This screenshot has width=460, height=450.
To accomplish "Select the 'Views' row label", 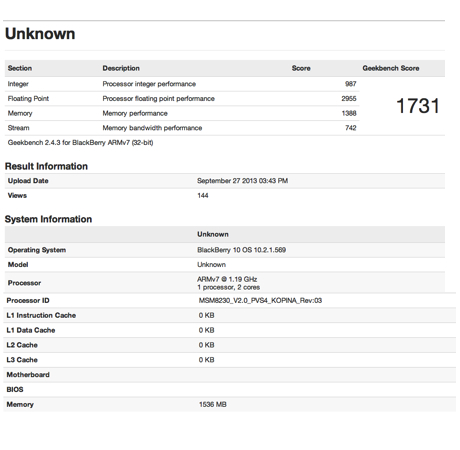I will 17,196.
